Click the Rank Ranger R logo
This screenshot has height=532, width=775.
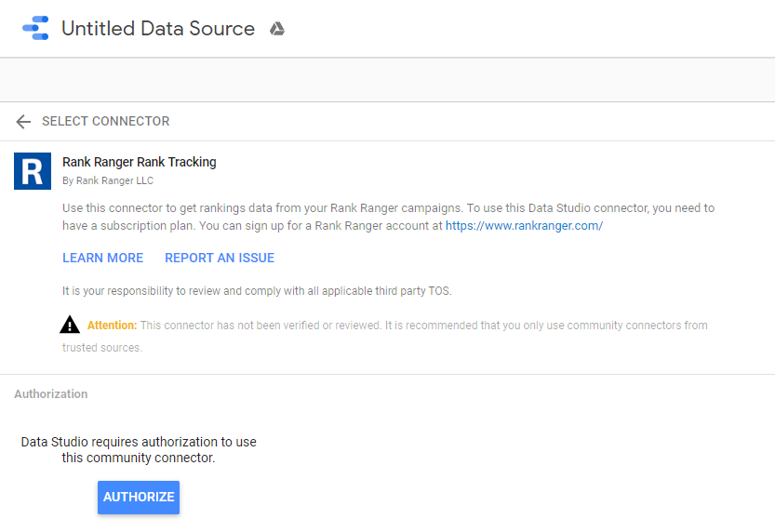pos(33,171)
